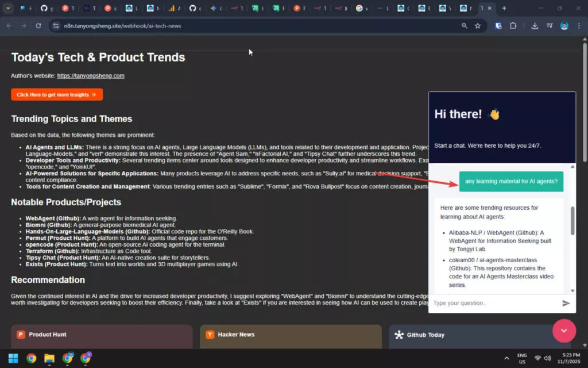Send the chat message with the paper-plane icon
Viewport: 588px width, 368px height.
[566, 303]
